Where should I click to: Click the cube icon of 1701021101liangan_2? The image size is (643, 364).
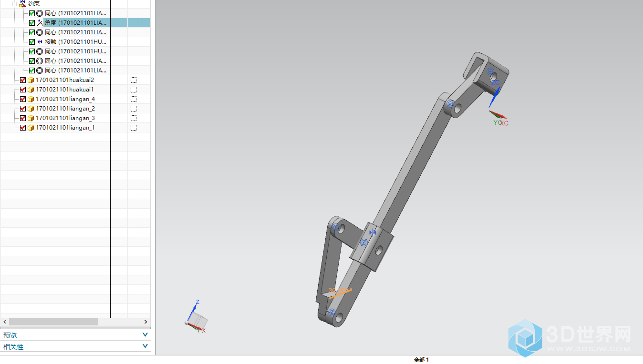coord(31,109)
